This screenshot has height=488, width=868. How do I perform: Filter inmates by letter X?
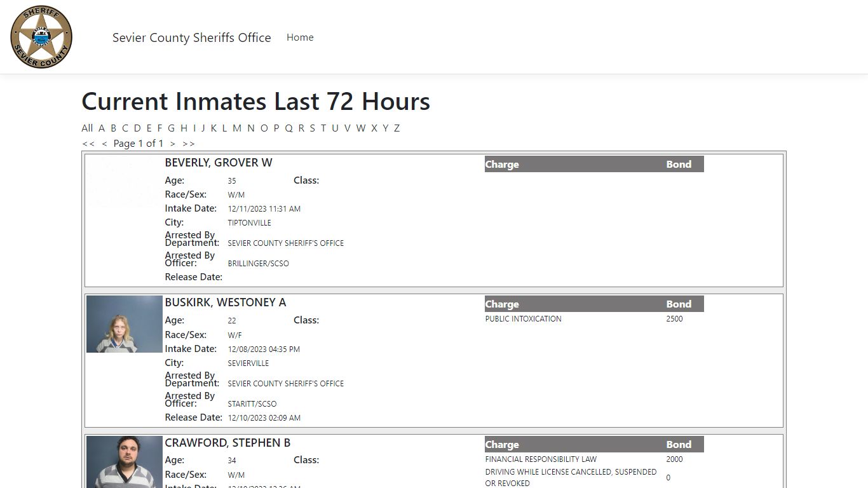coord(374,128)
